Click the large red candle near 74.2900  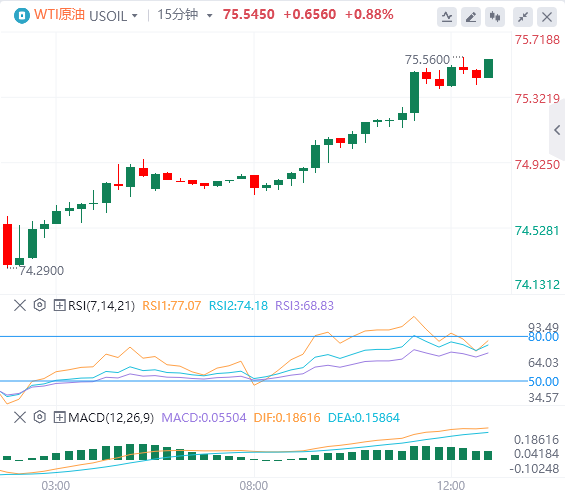coord(8,244)
